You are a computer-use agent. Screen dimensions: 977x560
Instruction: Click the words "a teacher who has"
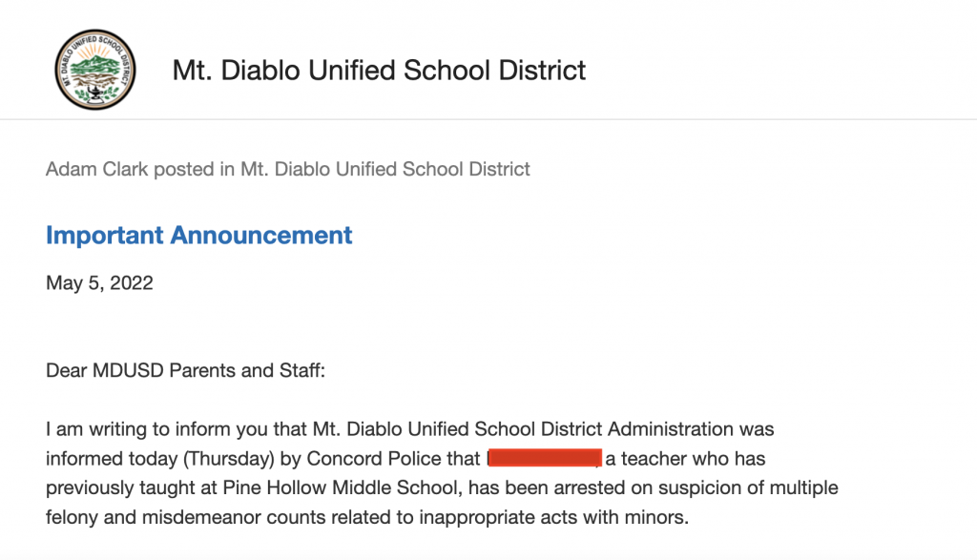pos(685,459)
